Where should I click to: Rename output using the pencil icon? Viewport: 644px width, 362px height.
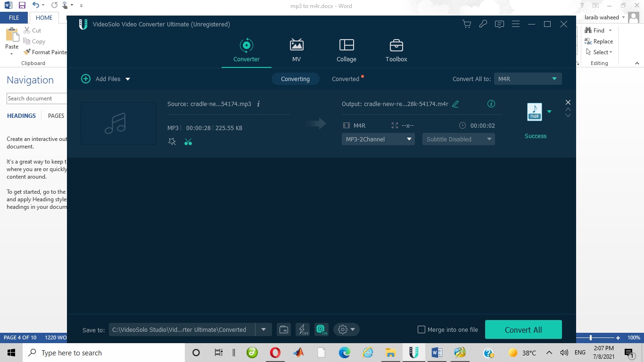pyautogui.click(x=455, y=104)
